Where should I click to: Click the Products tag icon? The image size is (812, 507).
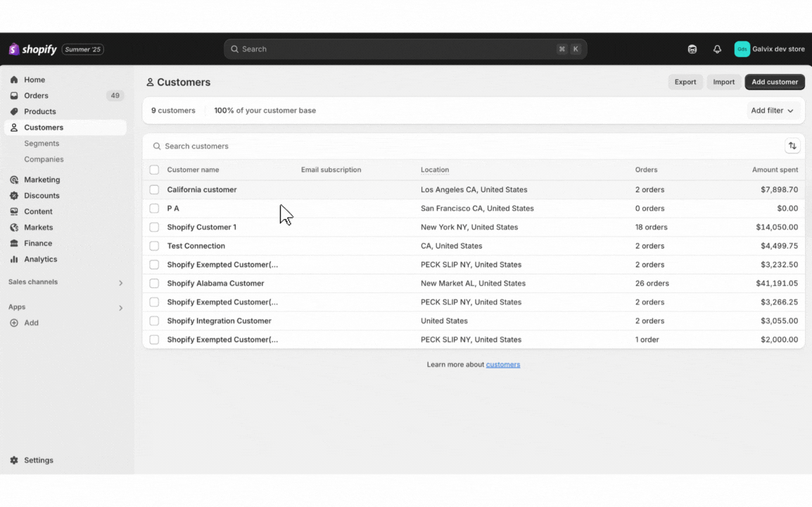(14, 111)
